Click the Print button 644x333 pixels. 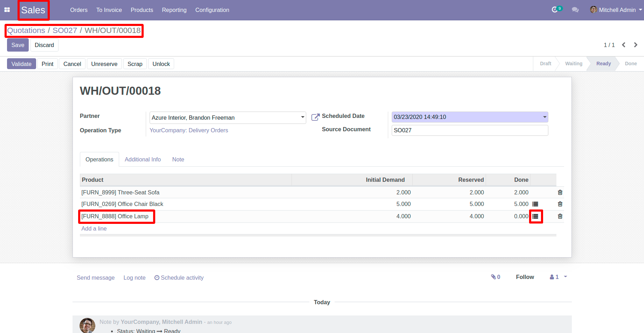click(48, 64)
